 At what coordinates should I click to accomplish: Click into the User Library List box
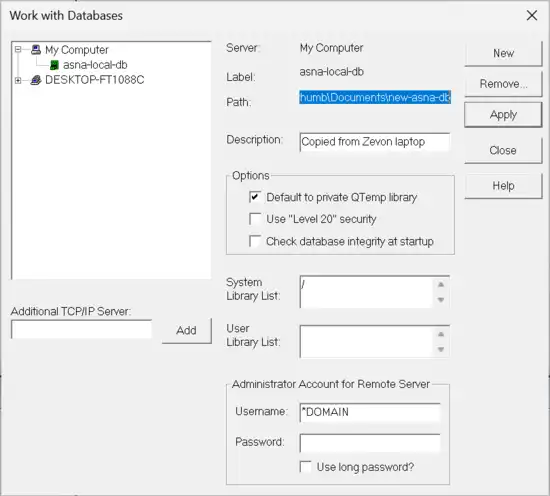(367, 342)
